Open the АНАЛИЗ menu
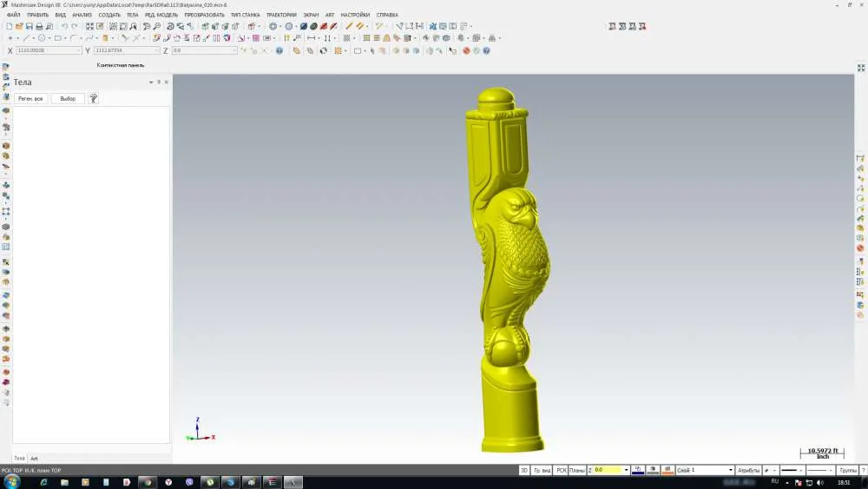 pos(82,15)
